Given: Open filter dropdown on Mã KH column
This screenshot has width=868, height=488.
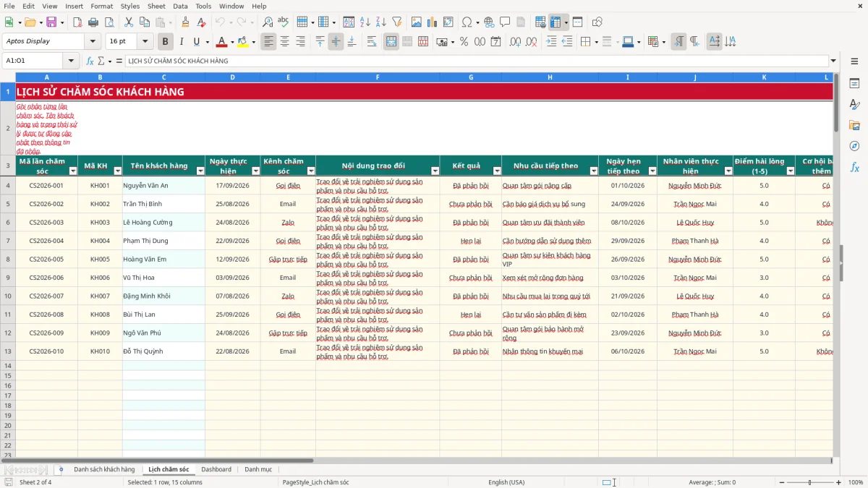Looking at the screenshot, I should click(117, 171).
